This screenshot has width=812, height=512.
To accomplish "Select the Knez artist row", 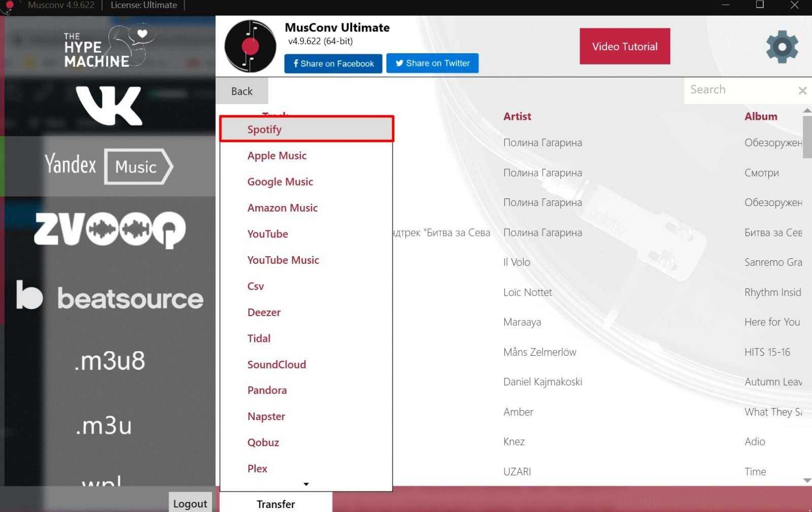I will coord(514,441).
